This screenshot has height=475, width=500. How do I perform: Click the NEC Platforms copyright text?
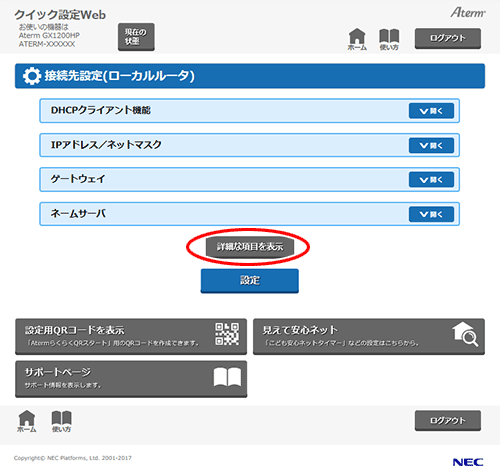73,458
